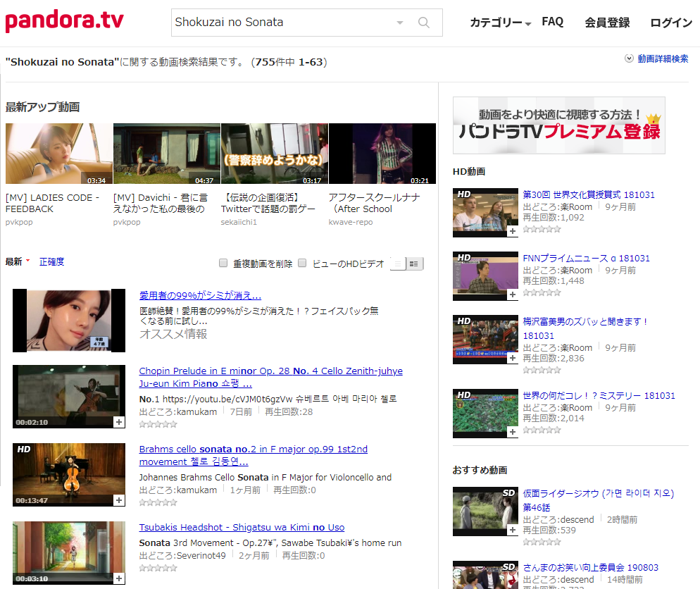
Task: Open 梅沢富美男のズバッと聞きます video link
Action: point(585,328)
